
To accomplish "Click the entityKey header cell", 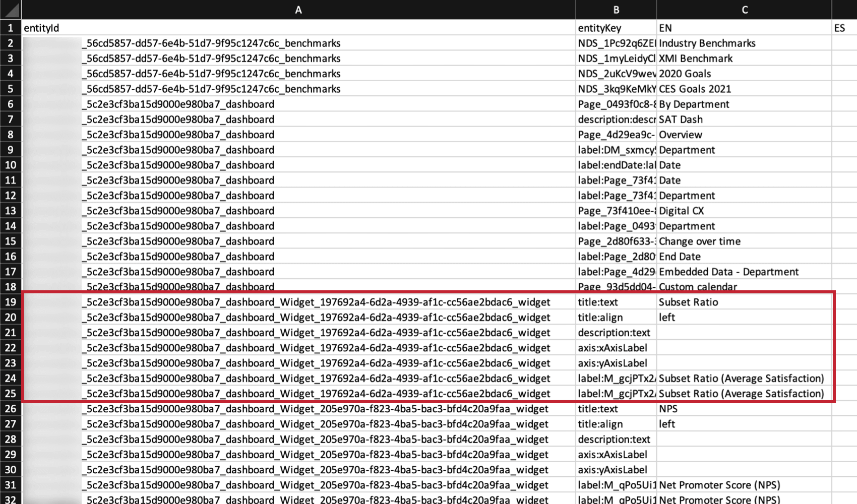I will click(x=600, y=28).
